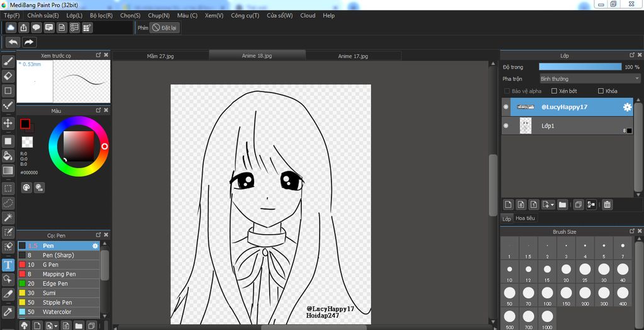This screenshot has width=644, height=330.
Task: Select the Lớp1 layer thumbnail
Action: (x=525, y=125)
